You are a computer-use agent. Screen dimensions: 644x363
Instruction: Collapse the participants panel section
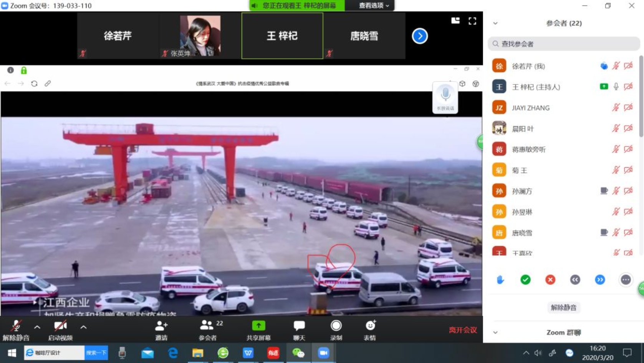(495, 23)
